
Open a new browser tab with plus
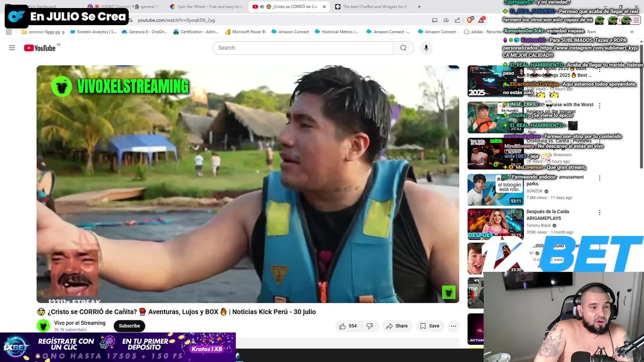419,7
